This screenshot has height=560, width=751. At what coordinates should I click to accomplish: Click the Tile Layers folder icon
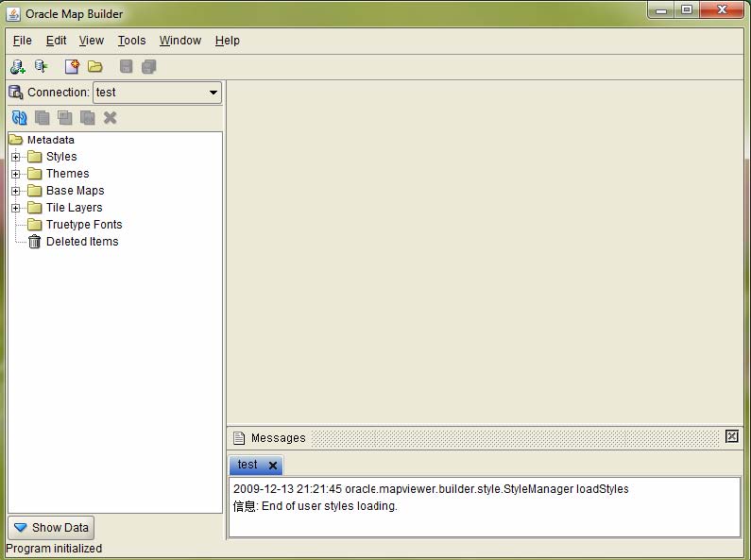(35, 207)
